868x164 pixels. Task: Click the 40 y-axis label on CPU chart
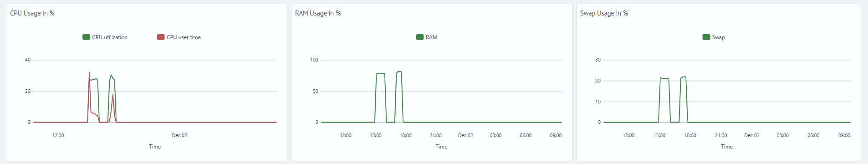pyautogui.click(x=28, y=60)
